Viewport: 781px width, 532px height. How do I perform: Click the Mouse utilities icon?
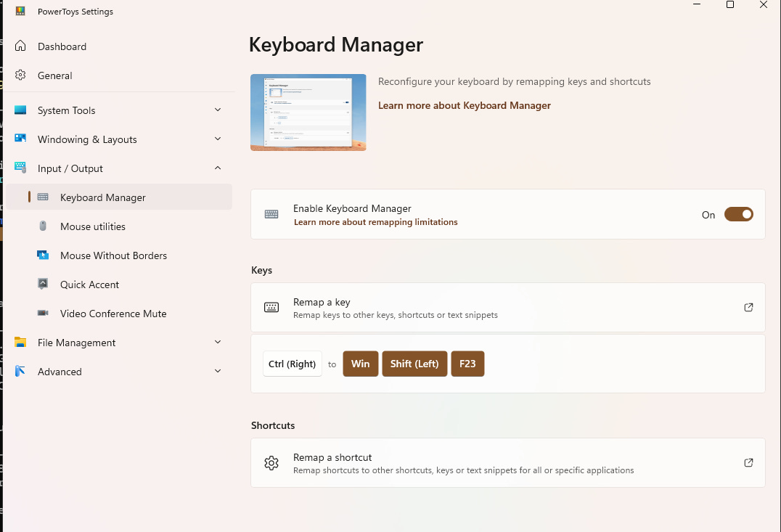[44, 226]
